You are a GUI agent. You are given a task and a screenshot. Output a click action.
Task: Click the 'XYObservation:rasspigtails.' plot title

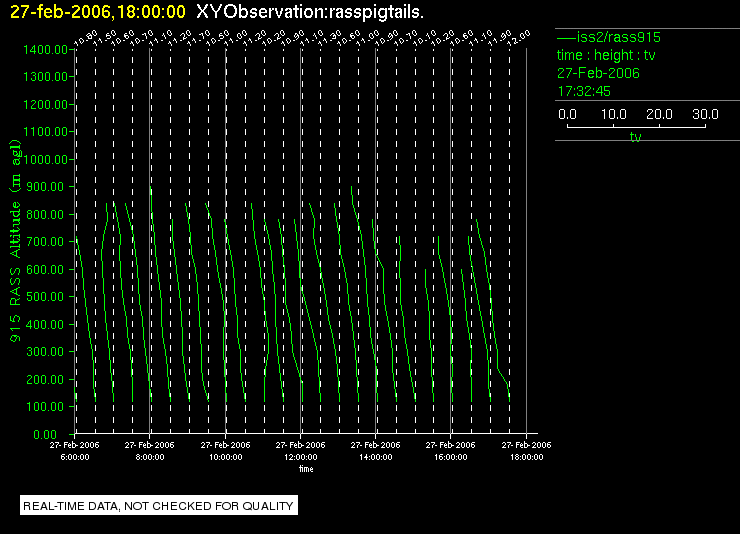(310, 12)
